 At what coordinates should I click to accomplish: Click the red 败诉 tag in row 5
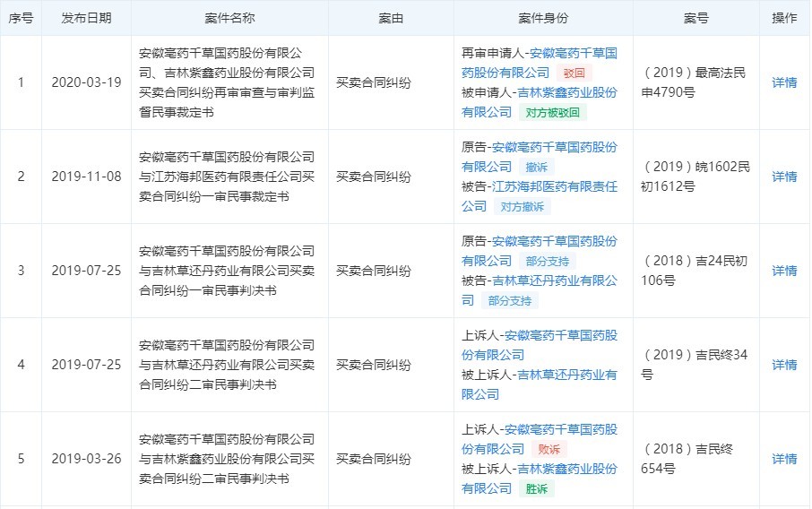point(549,449)
